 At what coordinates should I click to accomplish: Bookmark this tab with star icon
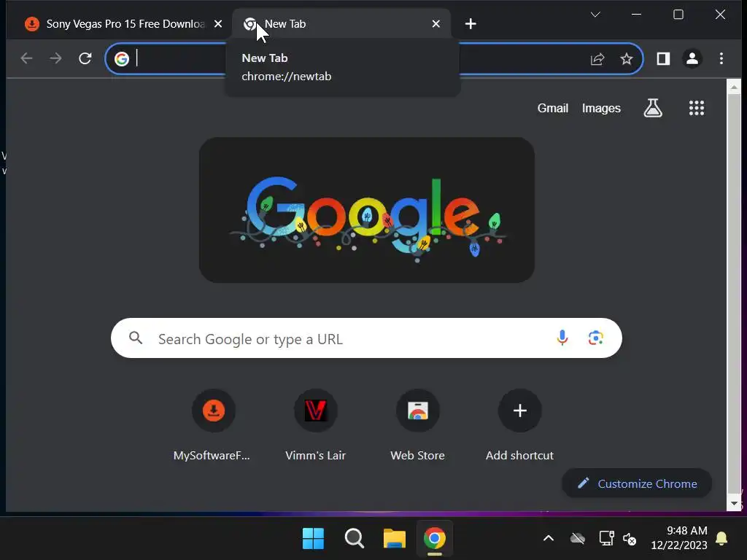[x=627, y=58]
